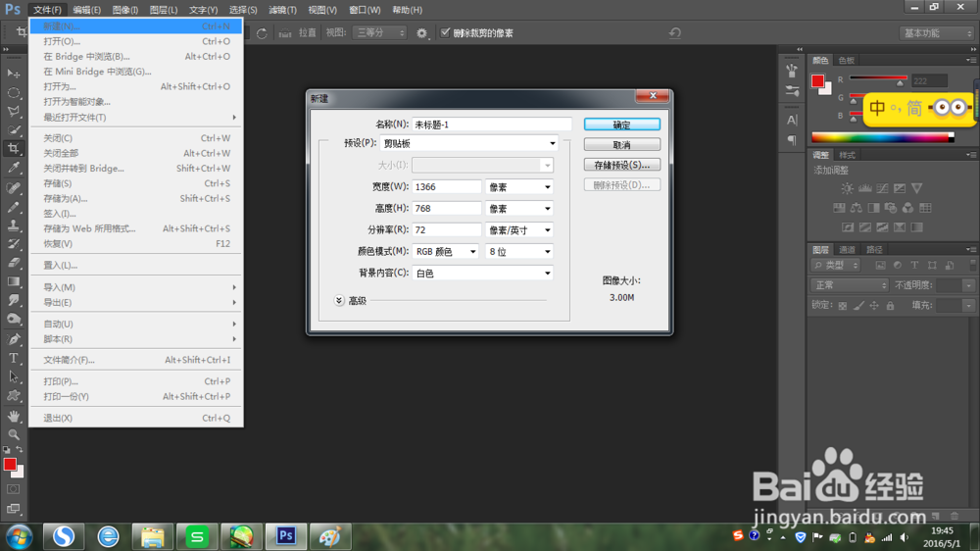
Task: Select the Eyedropper tool
Action: click(x=13, y=168)
